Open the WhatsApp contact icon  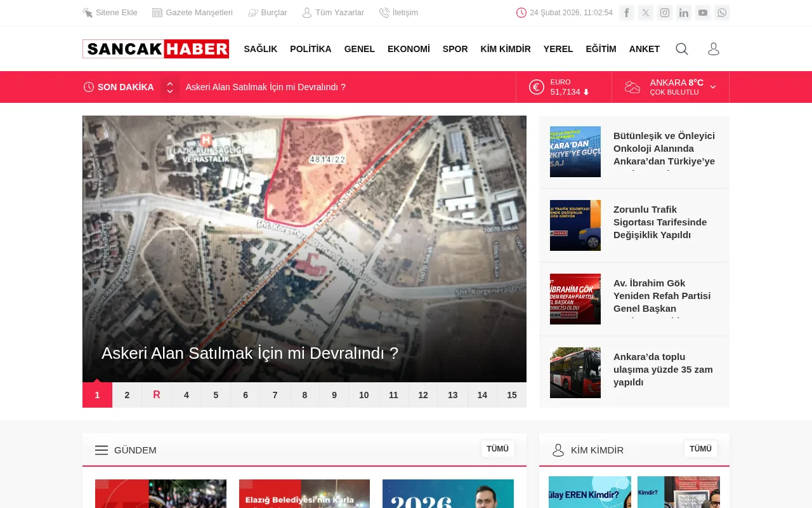pos(722,13)
